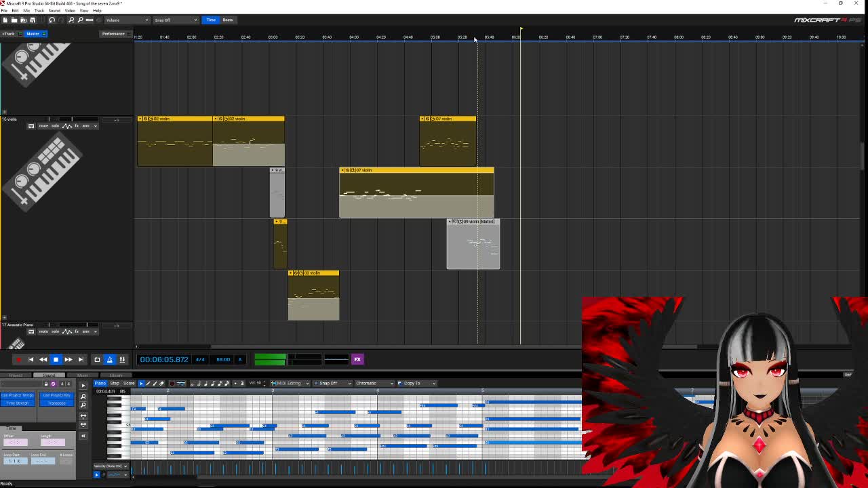Click the Rewind transport button

pyautogui.click(x=43, y=360)
